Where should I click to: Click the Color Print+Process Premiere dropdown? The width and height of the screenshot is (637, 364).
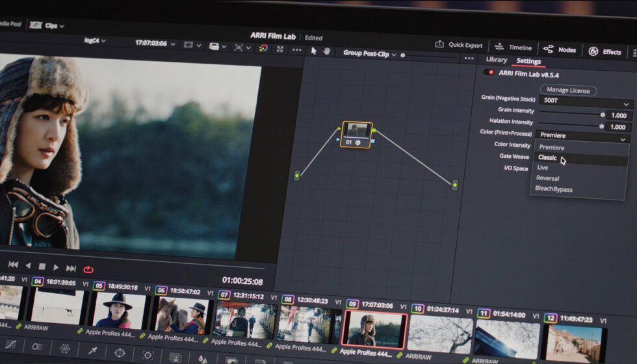tap(583, 136)
